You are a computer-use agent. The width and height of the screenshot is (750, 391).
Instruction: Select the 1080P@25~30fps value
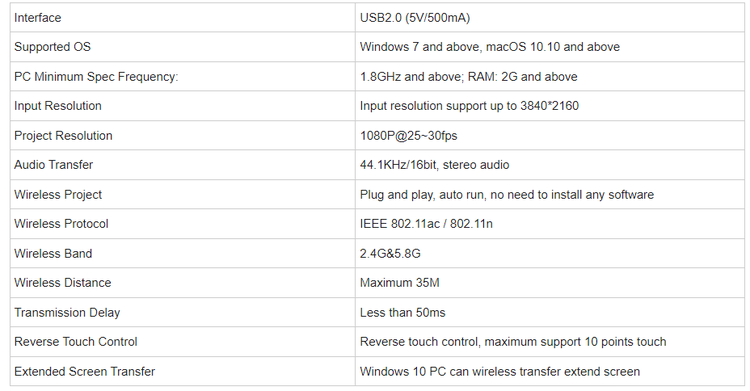(408, 135)
